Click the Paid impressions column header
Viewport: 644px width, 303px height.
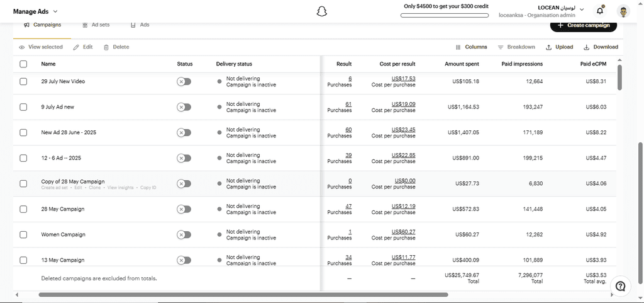pyautogui.click(x=522, y=64)
